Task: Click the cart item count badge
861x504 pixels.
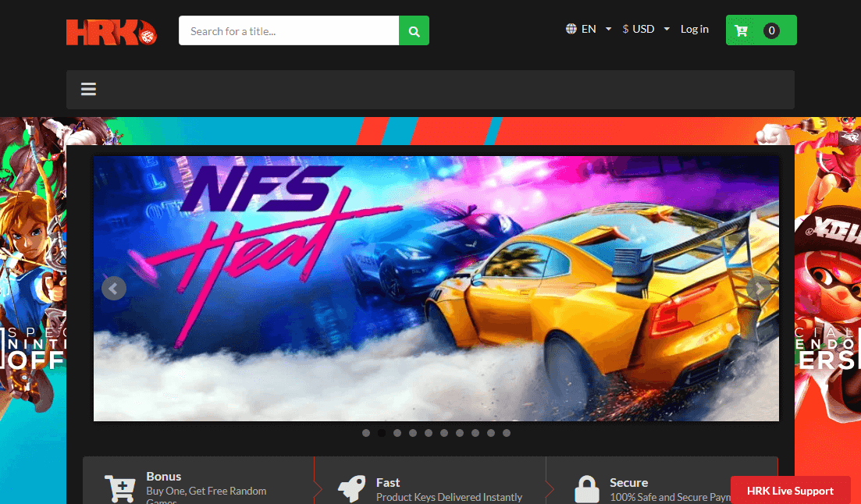Action: pyautogui.click(x=771, y=30)
